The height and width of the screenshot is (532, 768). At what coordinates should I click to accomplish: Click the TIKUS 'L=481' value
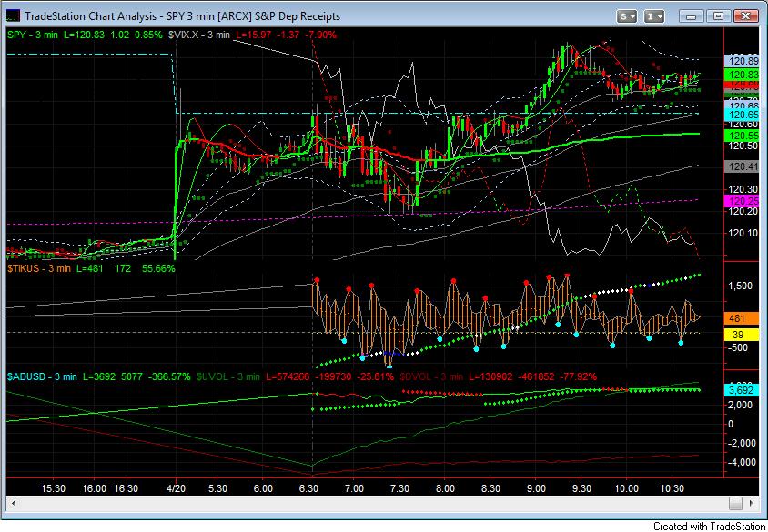[88, 268]
